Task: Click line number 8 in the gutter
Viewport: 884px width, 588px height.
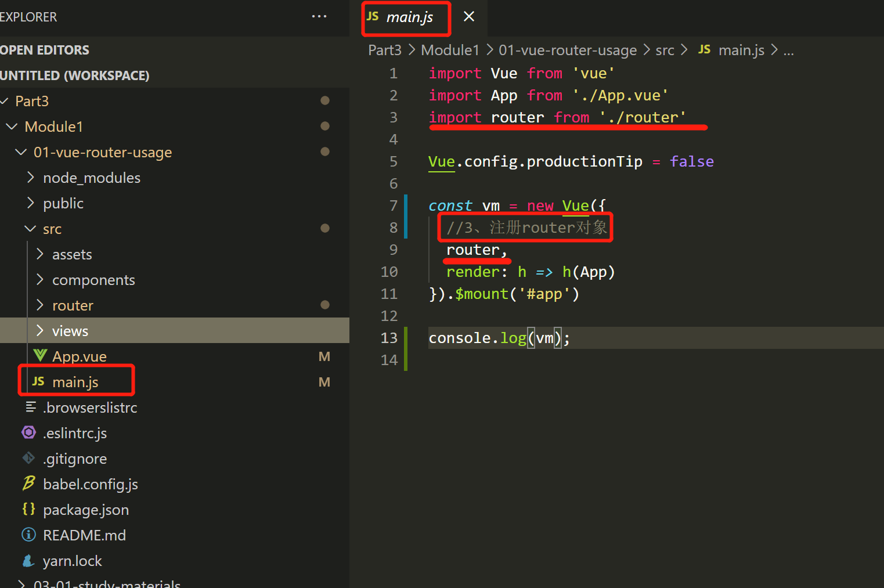Action: 394,228
